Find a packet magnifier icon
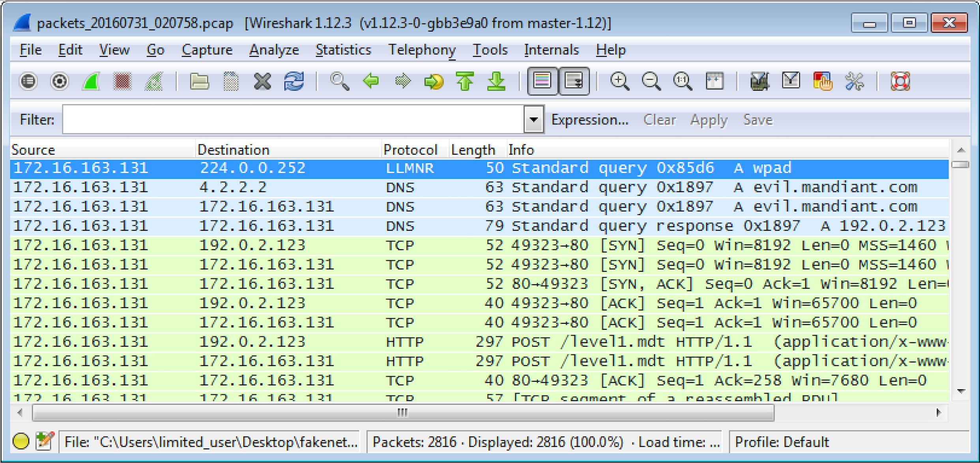Image resolution: width=980 pixels, height=463 pixels. (340, 81)
